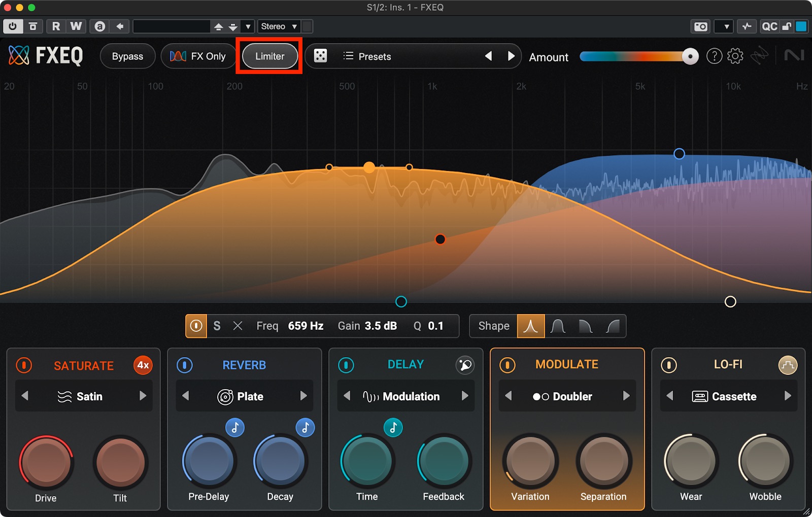Image resolution: width=812 pixels, height=517 pixels.
Task: Go to next preset arrow
Action: coord(511,56)
